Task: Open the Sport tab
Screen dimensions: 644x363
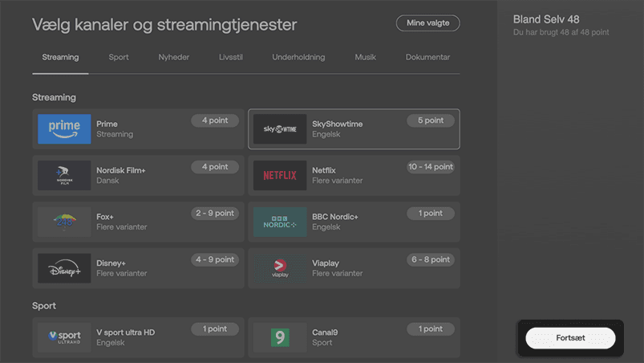Action: pos(119,58)
